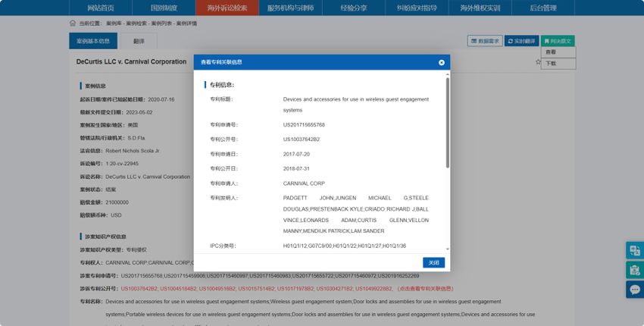The width and height of the screenshot is (644, 326).
Task: Click the dialog scrollbar up arrow
Action: point(447,74)
